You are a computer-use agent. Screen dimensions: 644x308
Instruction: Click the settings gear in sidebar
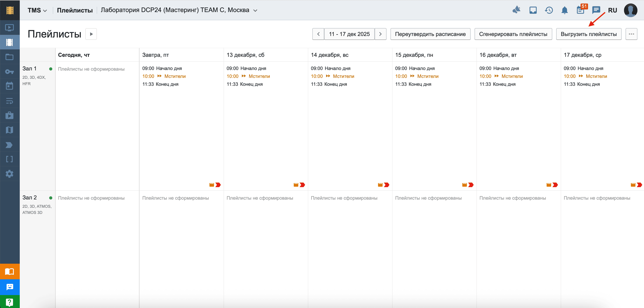coord(9,174)
